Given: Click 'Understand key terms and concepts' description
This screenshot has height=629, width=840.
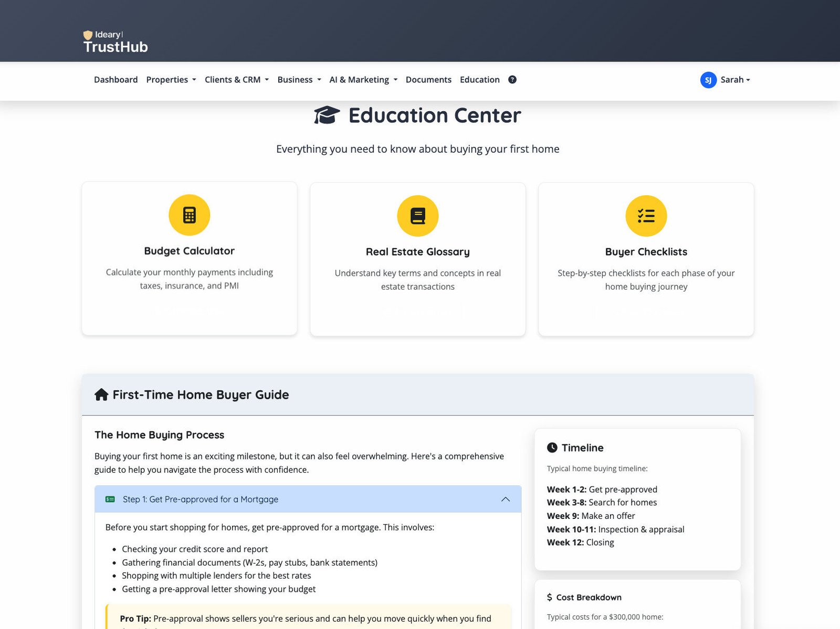Looking at the screenshot, I should 418,280.
